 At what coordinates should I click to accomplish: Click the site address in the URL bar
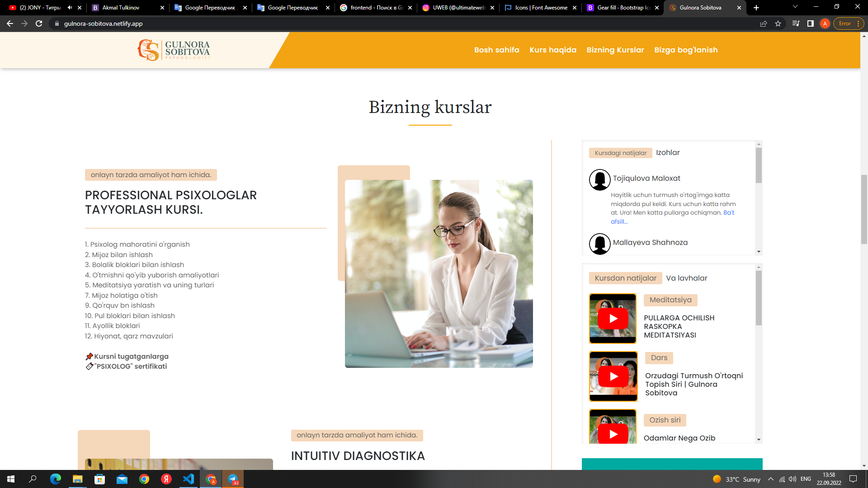pos(103,23)
